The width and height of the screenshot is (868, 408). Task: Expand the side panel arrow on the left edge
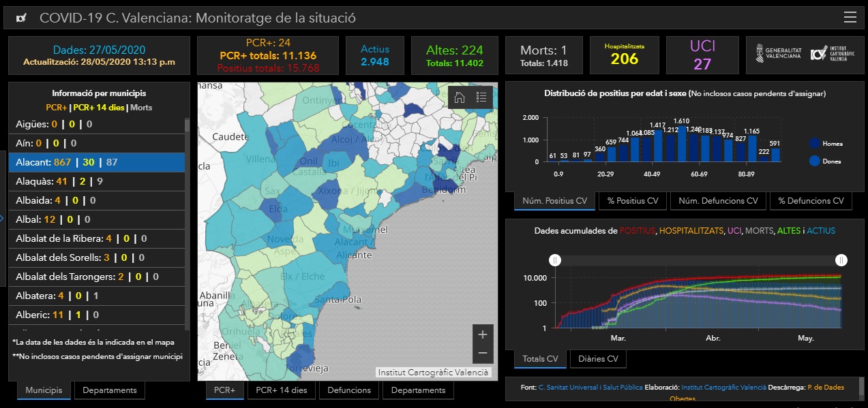[x=3, y=218]
